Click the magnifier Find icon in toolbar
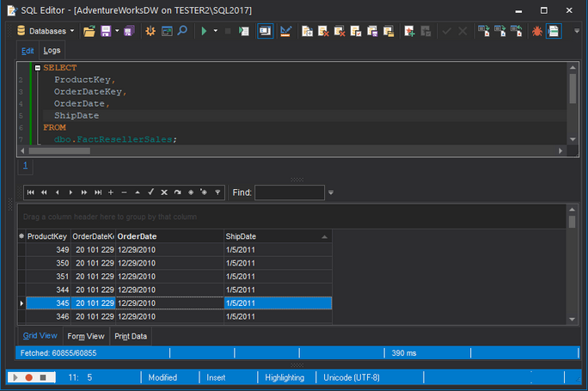The height and width of the screenshot is (391, 588). [x=182, y=31]
